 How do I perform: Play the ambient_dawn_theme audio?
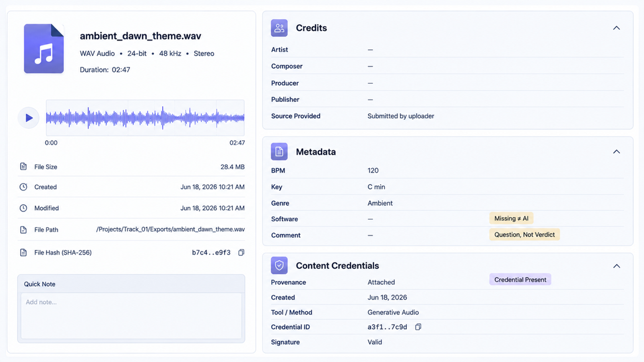click(x=29, y=118)
